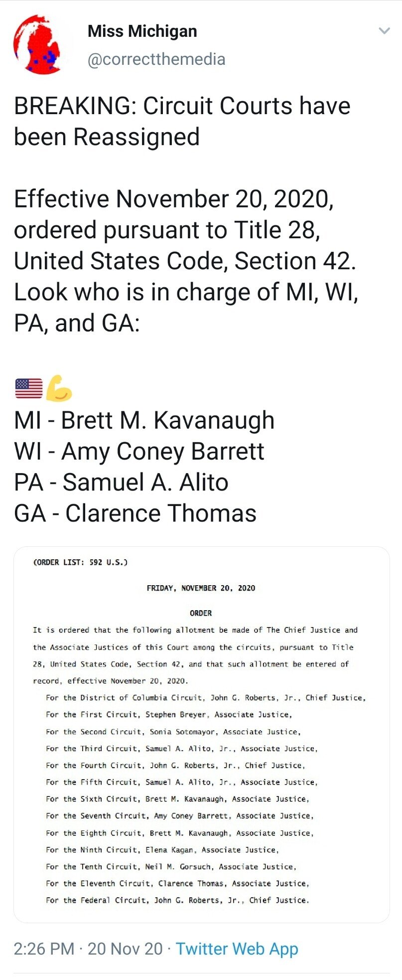Click the ORDER LIST: 592 U.S. header
Image resolution: width=402 pixels, height=980 pixels.
point(80,562)
